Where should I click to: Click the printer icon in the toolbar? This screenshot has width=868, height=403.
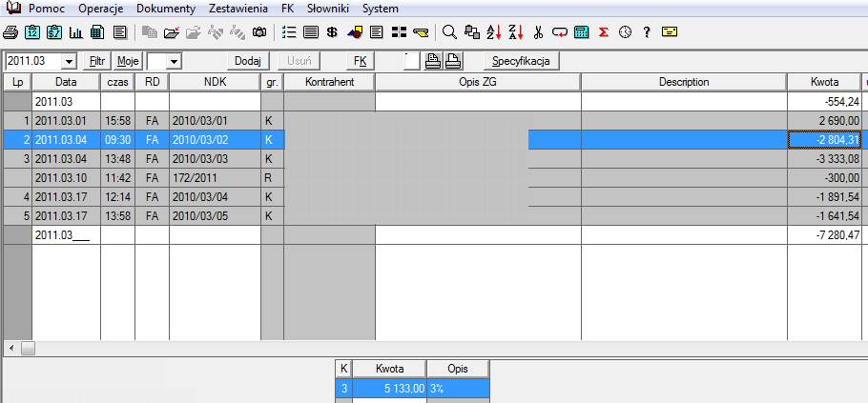click(x=10, y=31)
